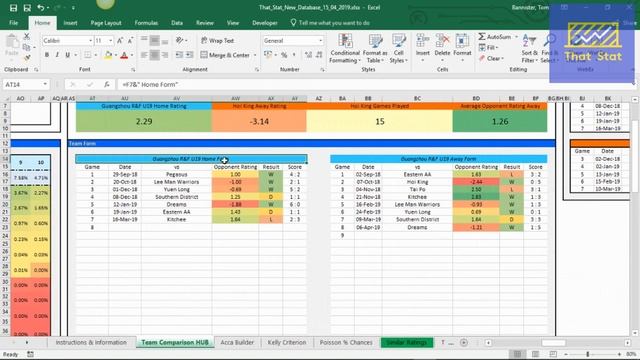
Task: Open Format as Table
Action: tap(375, 49)
